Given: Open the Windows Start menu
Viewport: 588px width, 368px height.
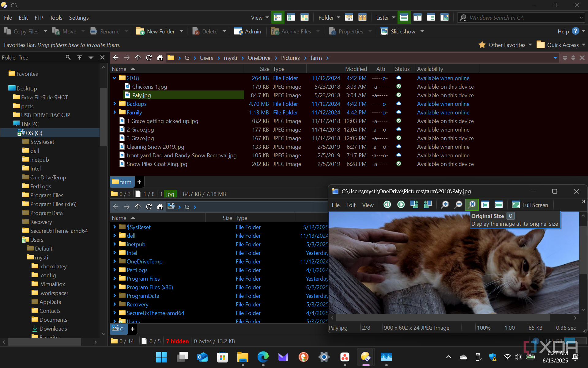Looking at the screenshot, I should click(161, 357).
